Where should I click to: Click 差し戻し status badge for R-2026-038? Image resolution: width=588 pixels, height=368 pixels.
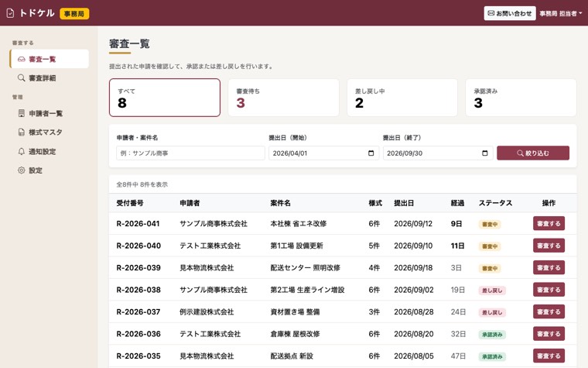(492, 291)
